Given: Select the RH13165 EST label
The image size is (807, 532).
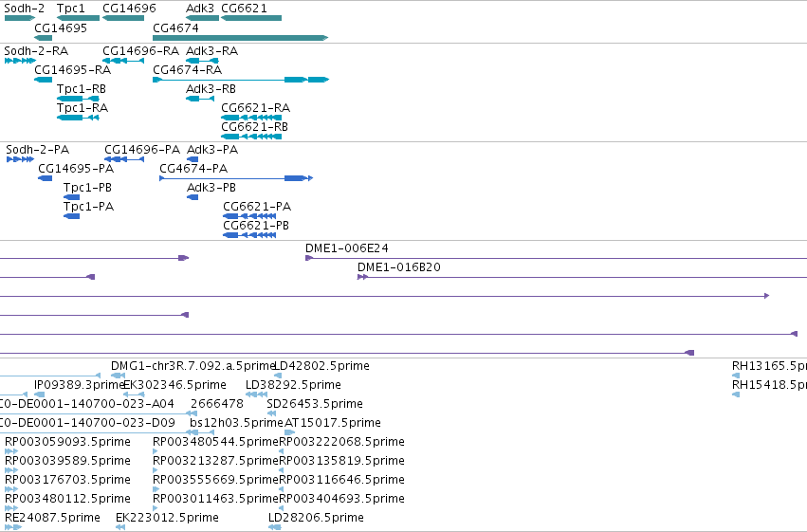Looking at the screenshot, I should [x=769, y=366].
